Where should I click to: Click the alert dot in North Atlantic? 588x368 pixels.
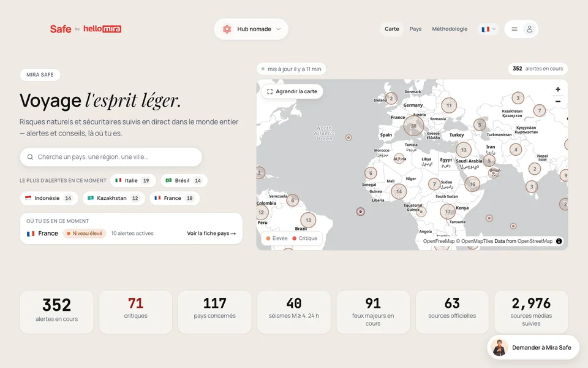click(349, 137)
